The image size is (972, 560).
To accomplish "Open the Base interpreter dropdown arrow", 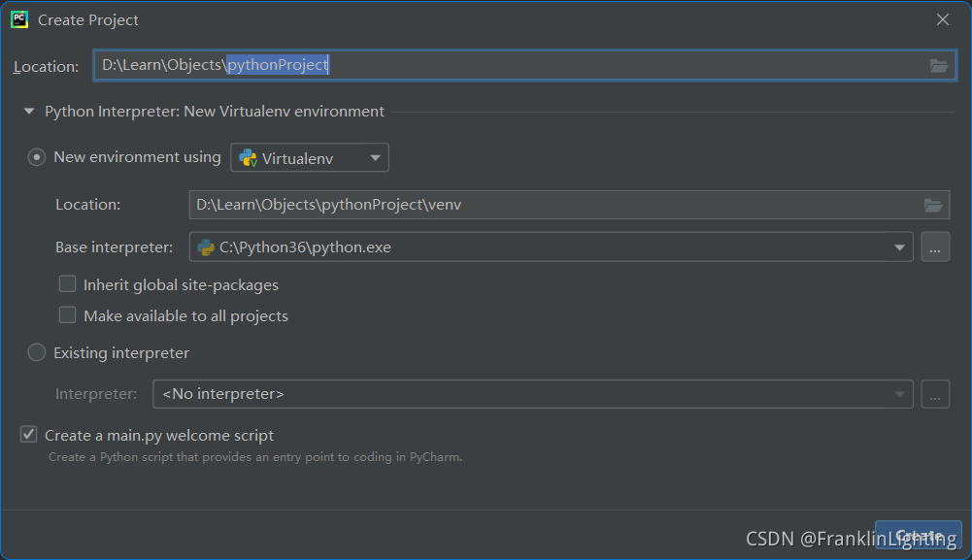I will tap(899, 247).
